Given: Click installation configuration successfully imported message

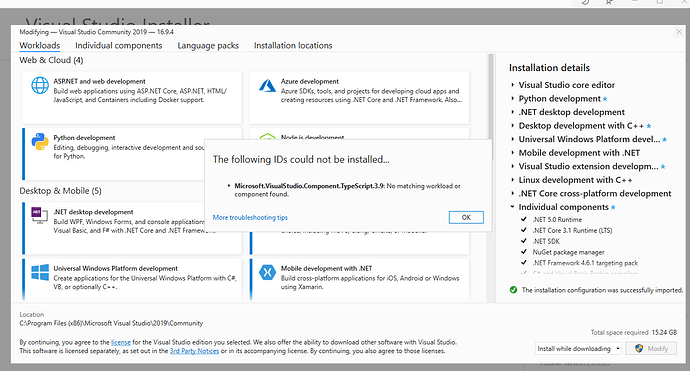Looking at the screenshot, I should (602, 290).
